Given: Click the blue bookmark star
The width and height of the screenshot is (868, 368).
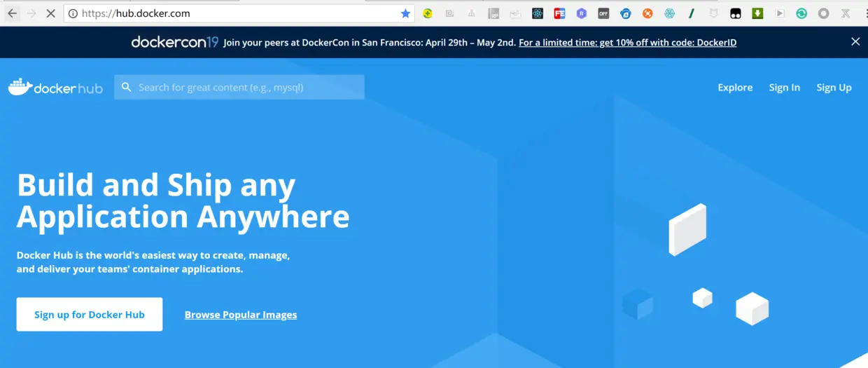Looking at the screenshot, I should pyautogui.click(x=405, y=13).
